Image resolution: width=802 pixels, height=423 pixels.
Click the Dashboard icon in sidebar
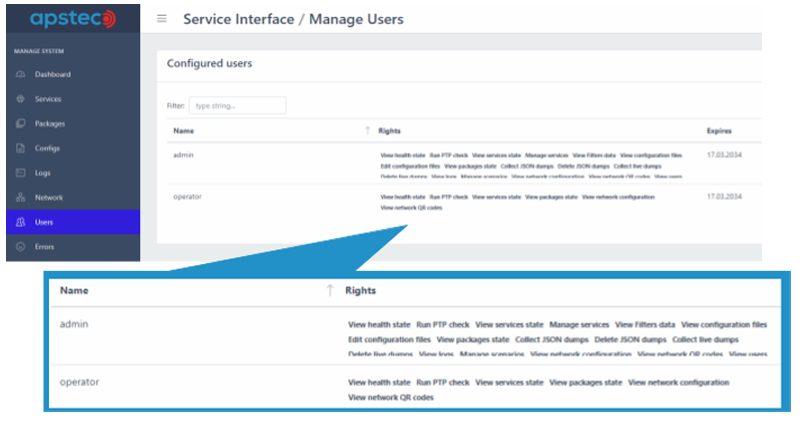pyautogui.click(x=21, y=75)
